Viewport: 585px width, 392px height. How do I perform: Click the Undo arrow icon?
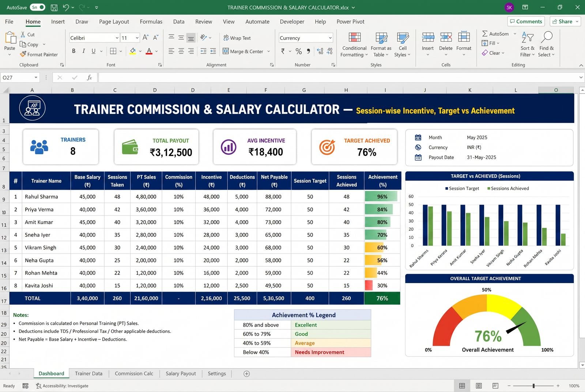[66, 7]
